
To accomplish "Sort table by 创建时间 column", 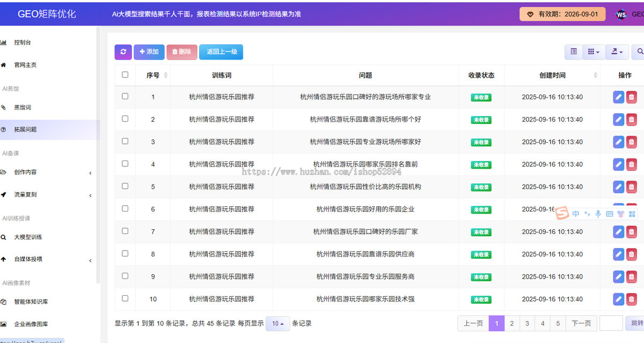I will [x=552, y=75].
